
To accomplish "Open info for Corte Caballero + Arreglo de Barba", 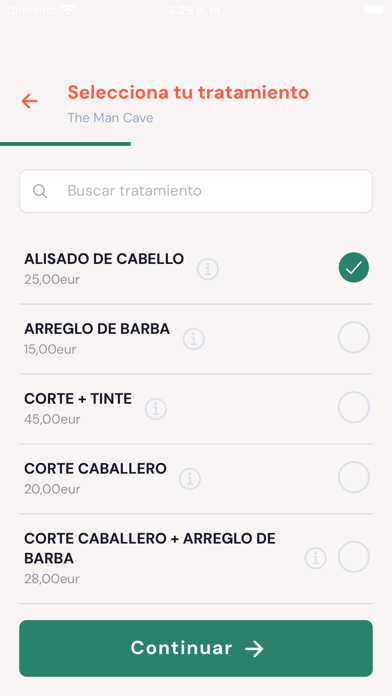I will tap(316, 558).
